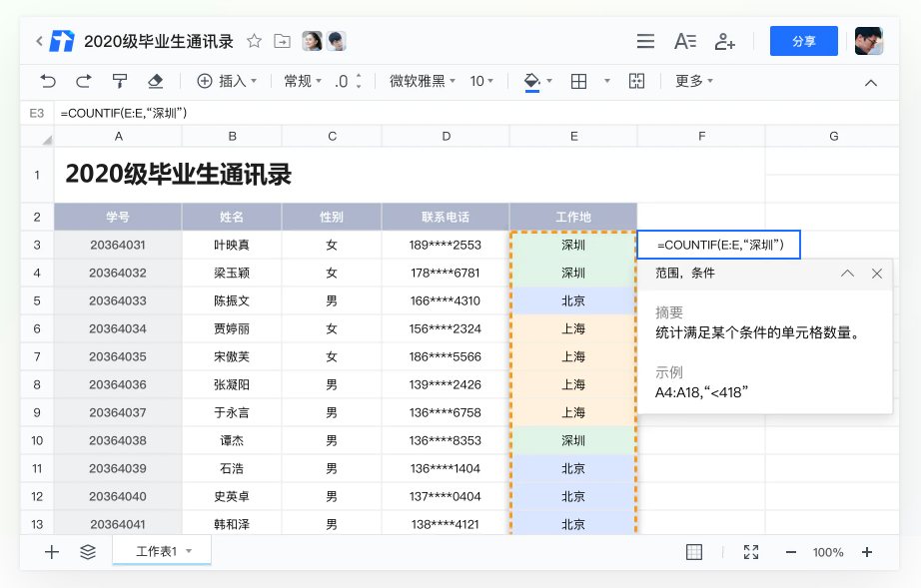Select row 5 header
The image size is (921, 588).
37,301
